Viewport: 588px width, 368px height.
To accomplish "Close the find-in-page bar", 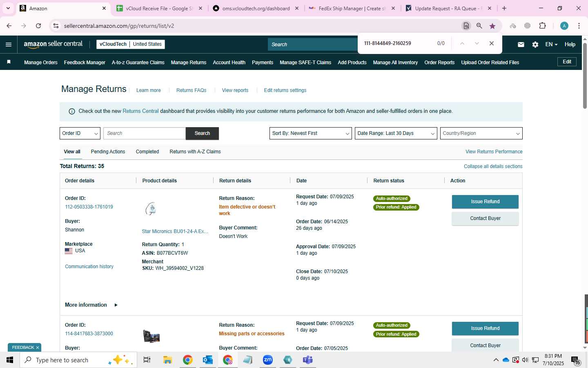I will click(492, 43).
